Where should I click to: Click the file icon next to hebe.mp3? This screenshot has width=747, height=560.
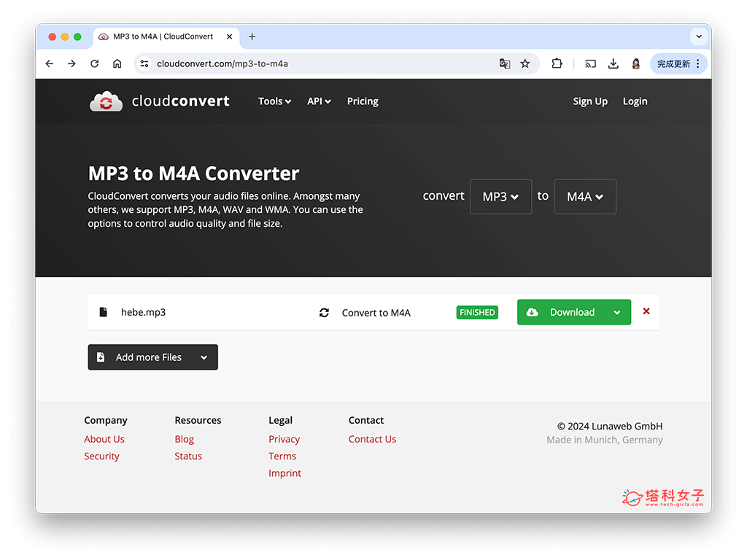tap(103, 312)
